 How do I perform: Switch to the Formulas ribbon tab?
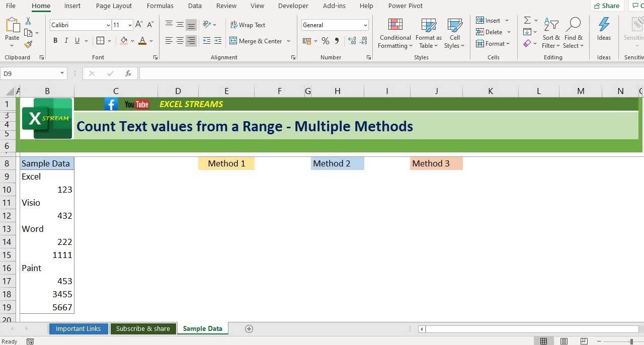[160, 6]
